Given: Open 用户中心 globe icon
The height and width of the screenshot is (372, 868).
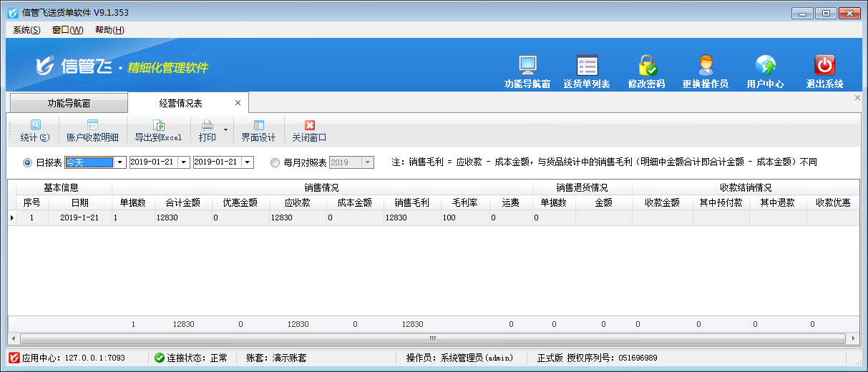Looking at the screenshot, I should pyautogui.click(x=765, y=67).
